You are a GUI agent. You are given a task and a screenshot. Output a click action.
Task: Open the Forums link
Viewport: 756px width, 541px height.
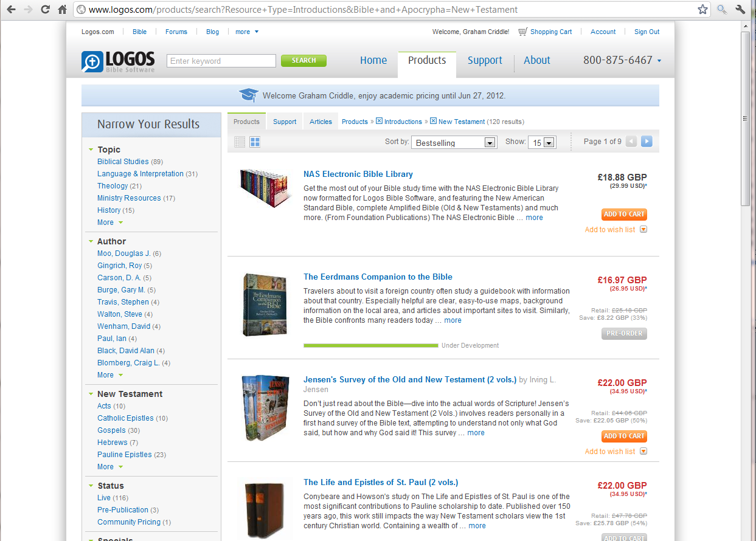click(176, 32)
